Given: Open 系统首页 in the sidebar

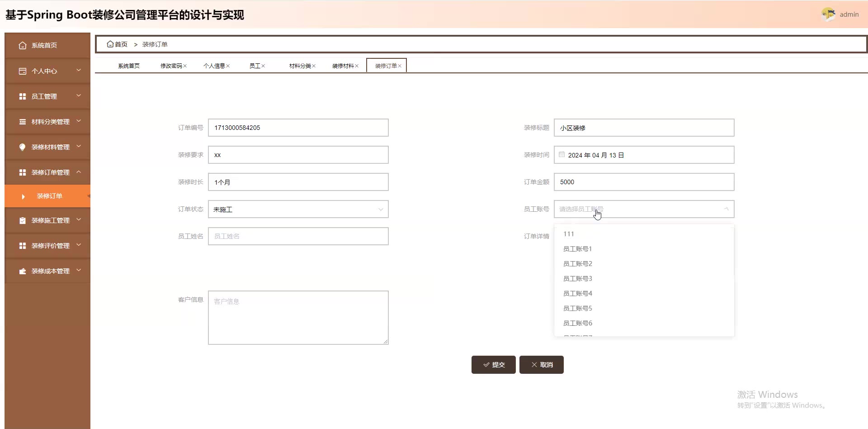Looking at the screenshot, I should pos(47,45).
